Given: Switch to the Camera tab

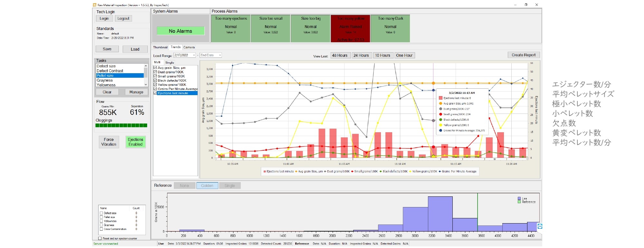Looking at the screenshot, I should coord(189,47).
